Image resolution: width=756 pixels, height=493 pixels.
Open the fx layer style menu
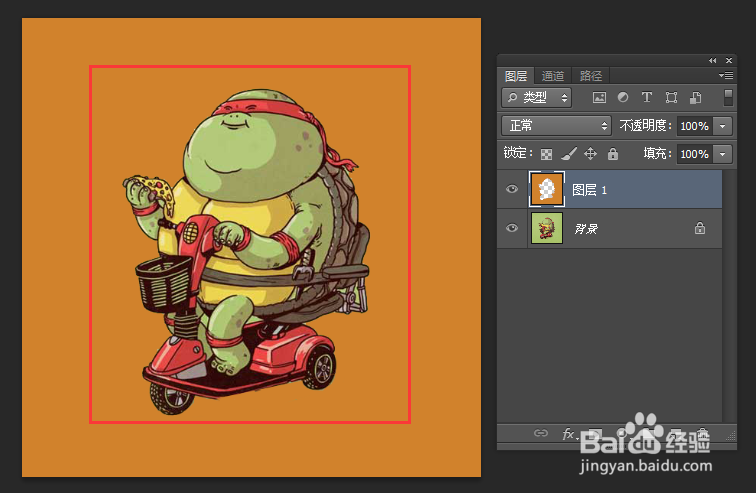[569, 434]
